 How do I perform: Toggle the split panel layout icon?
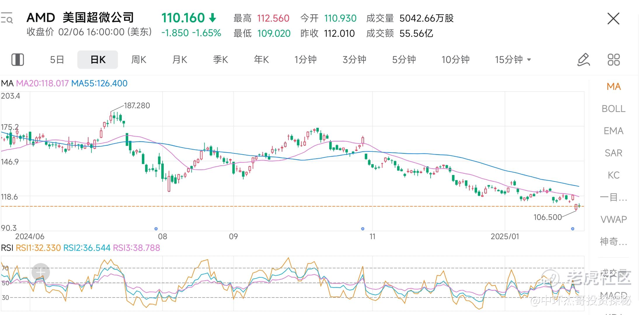point(18,60)
